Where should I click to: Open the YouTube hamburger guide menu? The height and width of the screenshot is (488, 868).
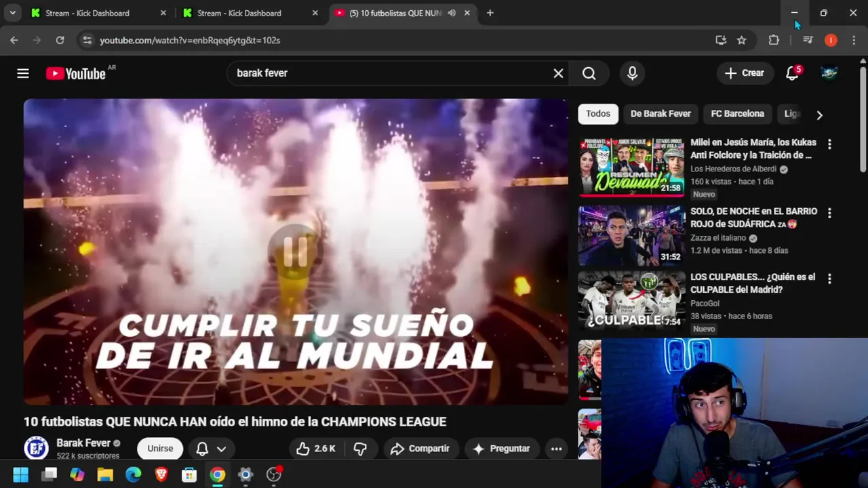pyautogui.click(x=23, y=73)
